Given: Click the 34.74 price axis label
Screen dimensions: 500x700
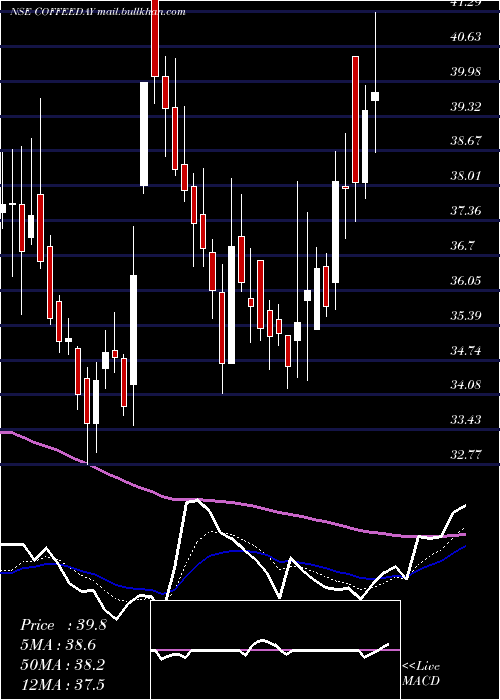Looking at the screenshot, I should (466, 350).
